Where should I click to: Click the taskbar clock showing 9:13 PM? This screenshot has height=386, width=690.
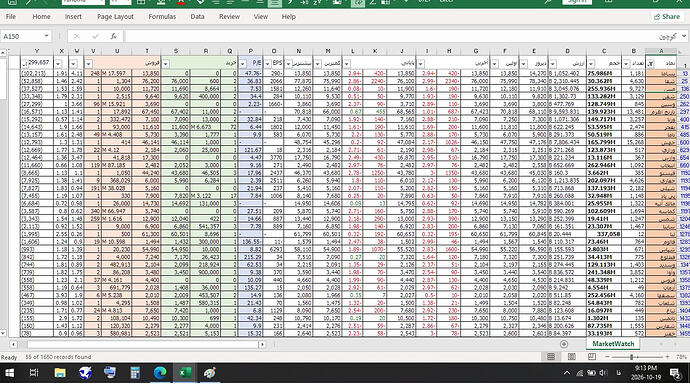pos(646,373)
